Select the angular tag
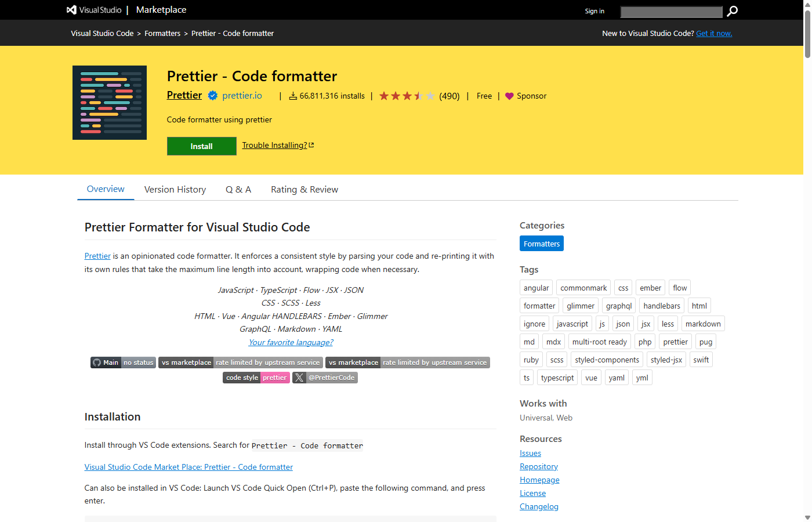This screenshot has width=812, height=522. coord(536,288)
